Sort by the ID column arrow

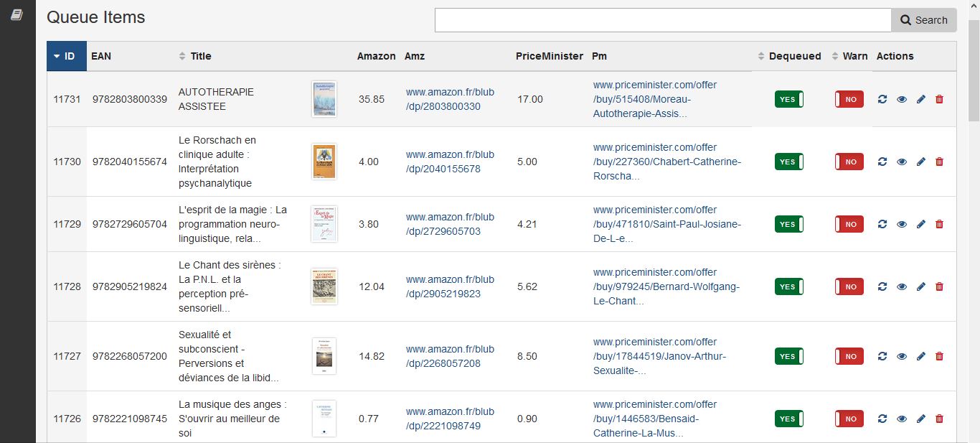[57, 55]
